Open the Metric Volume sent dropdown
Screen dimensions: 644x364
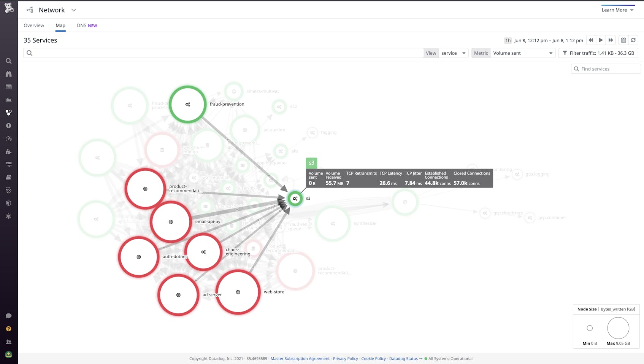[x=522, y=53]
